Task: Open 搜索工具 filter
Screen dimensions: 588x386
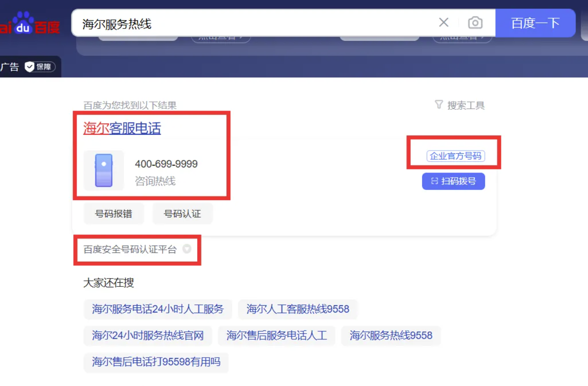Action: pyautogui.click(x=460, y=105)
